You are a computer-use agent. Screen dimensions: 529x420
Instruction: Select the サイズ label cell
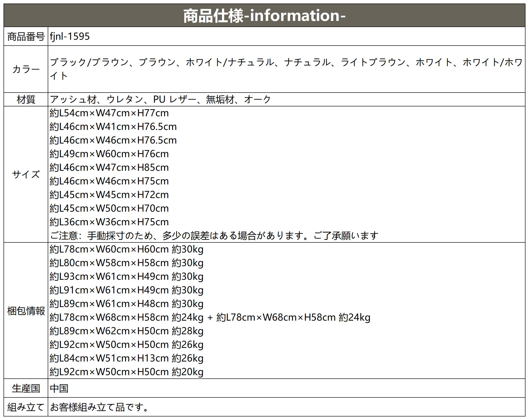pos(26,175)
